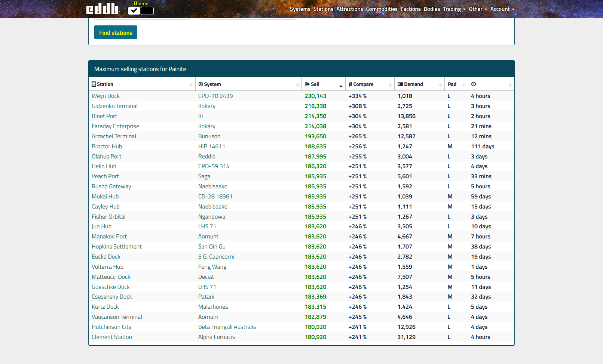Open the Reddis system link
Viewport: 603px width, 364px height.
coord(206,157)
